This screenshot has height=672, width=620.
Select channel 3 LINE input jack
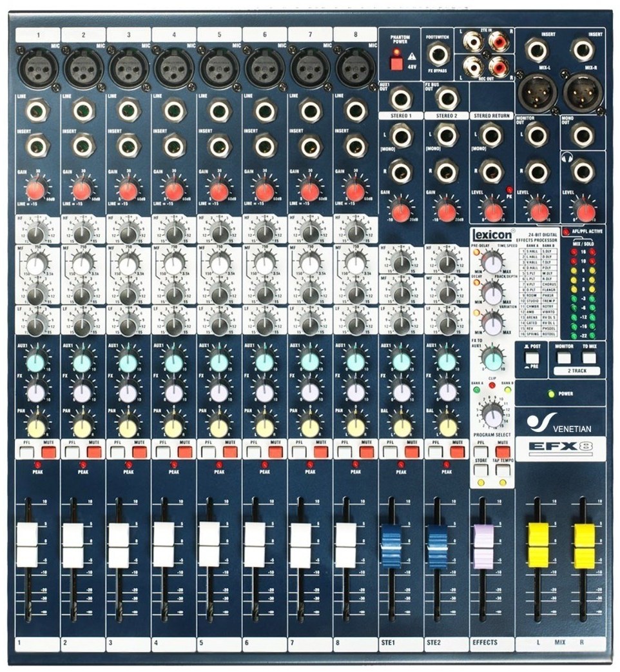(128, 110)
